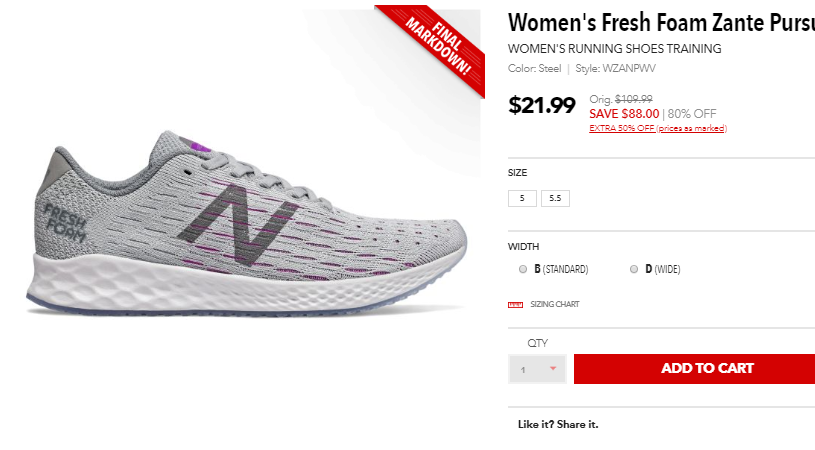815x450 pixels.
Task: Click the SAVE $88.00 savings text
Action: tap(624, 114)
